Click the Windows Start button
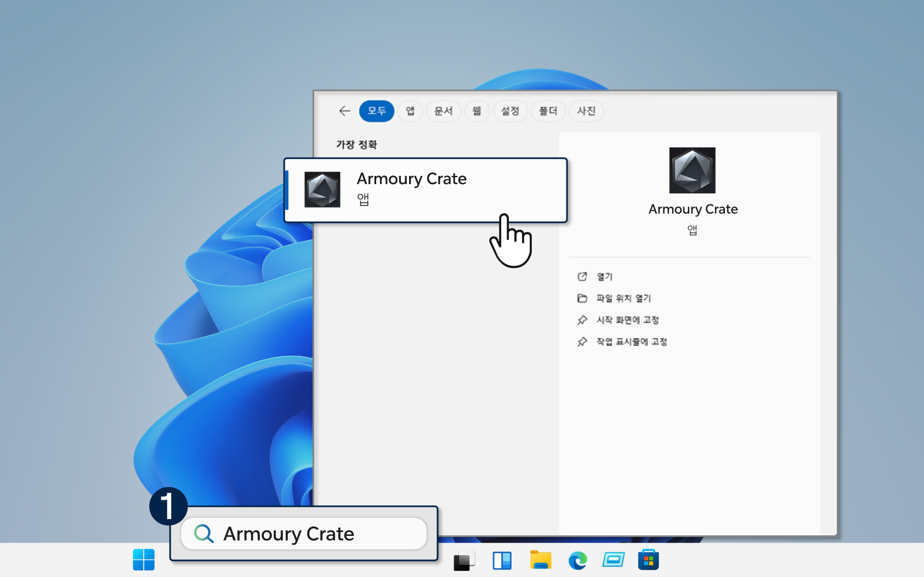This screenshot has height=577, width=924. 144,559
